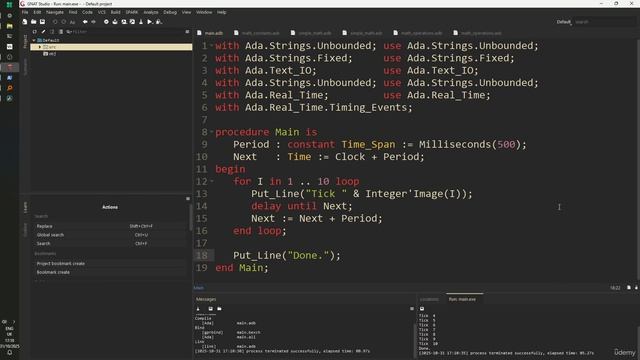Click the Save floppy disk icon
Image resolution: width=640 pixels, height=360 pixels.
42,22
